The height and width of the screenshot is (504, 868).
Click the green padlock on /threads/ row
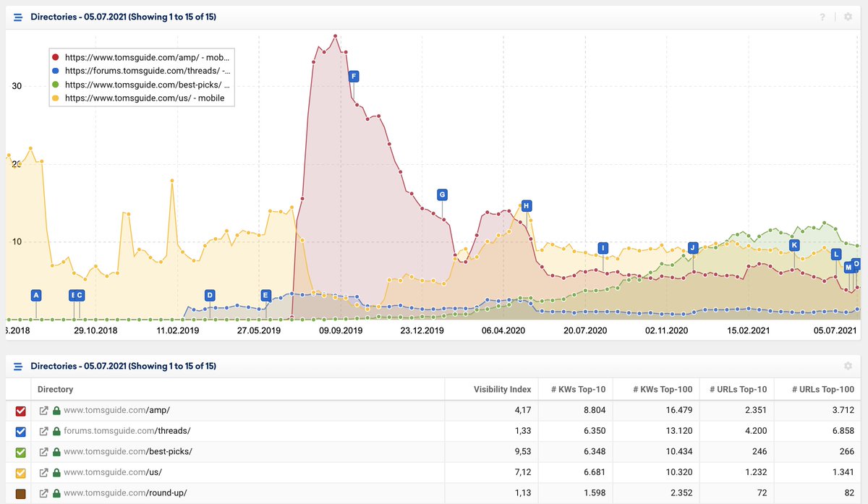(x=56, y=431)
